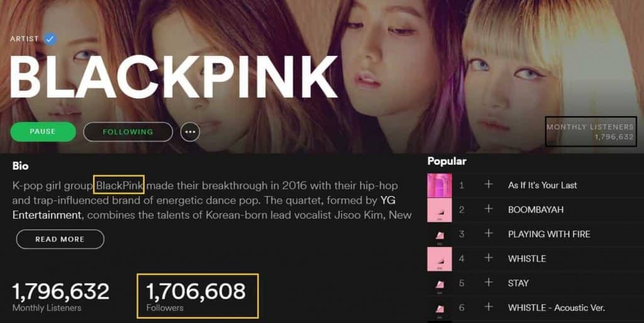This screenshot has width=644, height=323.
Task: Click the highlighted BlackPink name in bio
Action: tap(119, 185)
